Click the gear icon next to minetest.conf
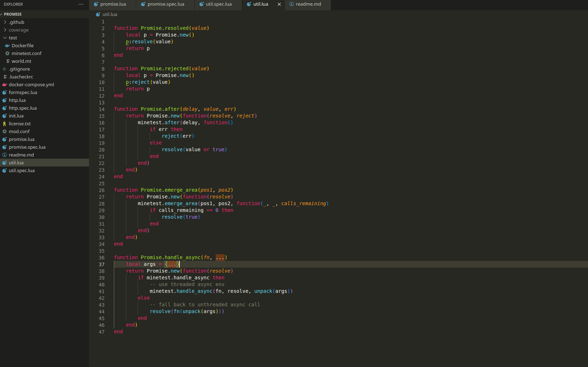Image resolution: width=588 pixels, height=367 pixels. click(7, 54)
